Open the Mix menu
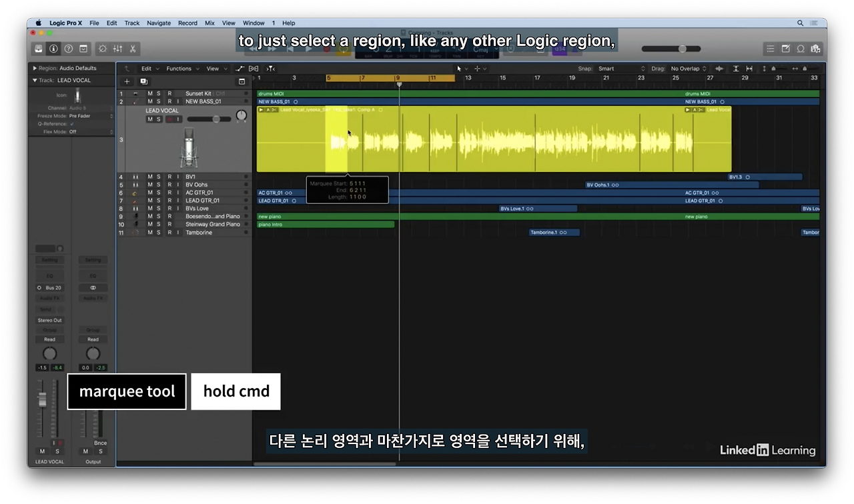This screenshot has width=854, height=504. pyautogui.click(x=209, y=23)
